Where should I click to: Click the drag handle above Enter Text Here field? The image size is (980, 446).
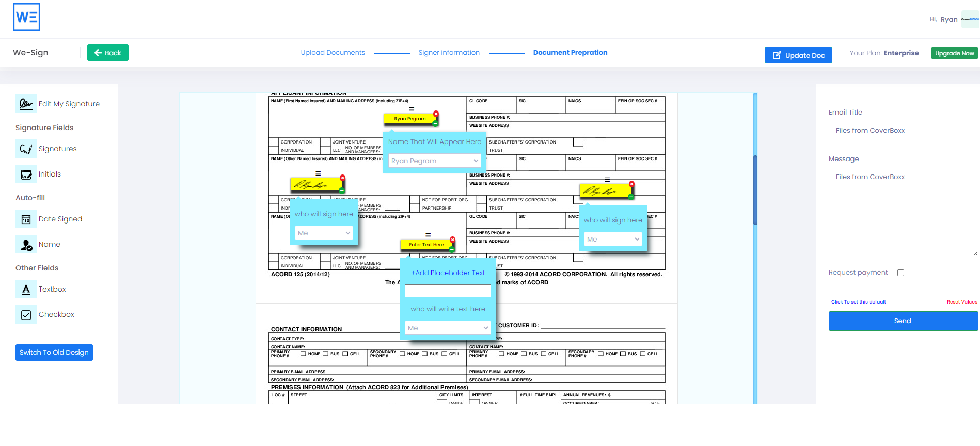(x=428, y=235)
